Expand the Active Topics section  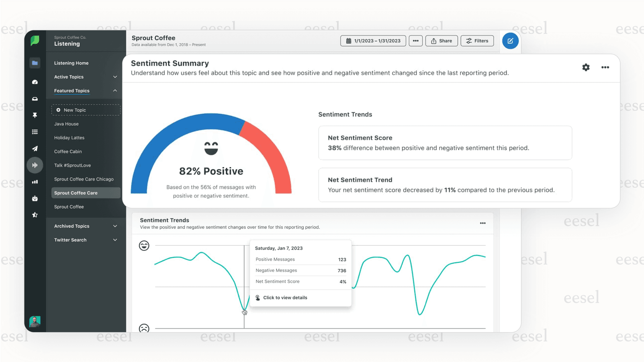click(x=115, y=77)
